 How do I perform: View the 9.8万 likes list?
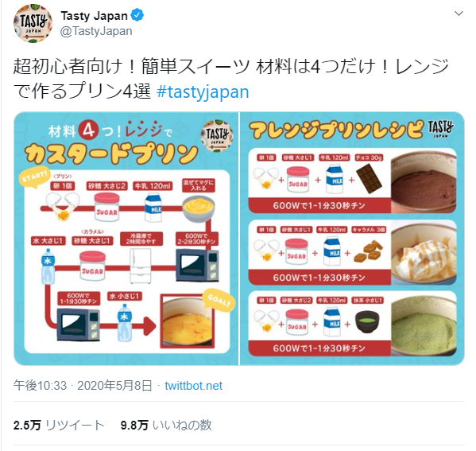click(x=166, y=426)
